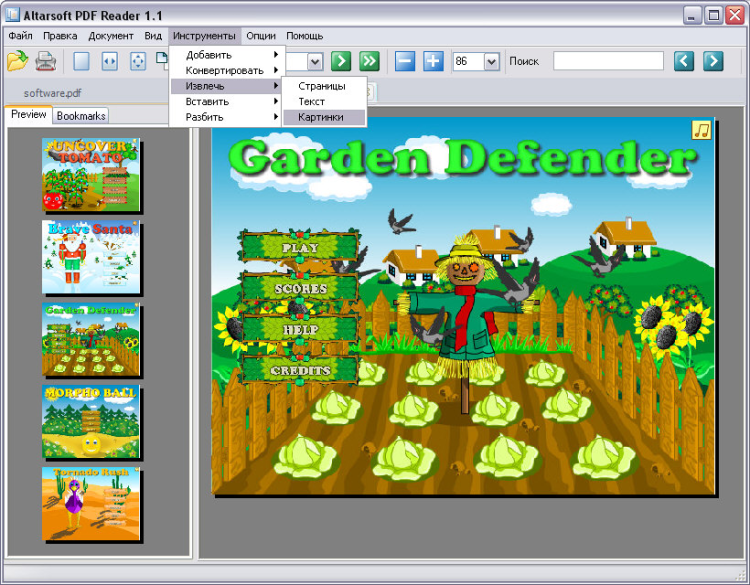Choose Картинки from the extract submenu
This screenshot has height=585, width=750.
(324, 117)
